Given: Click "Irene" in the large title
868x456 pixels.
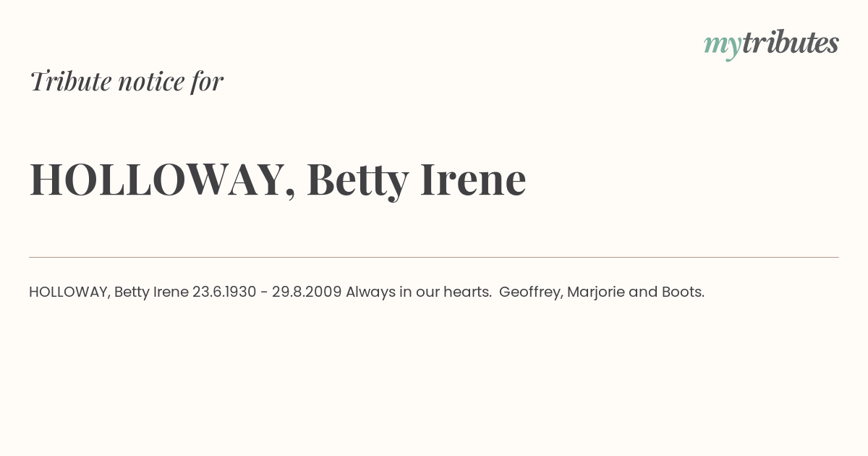Looking at the screenshot, I should [473, 180].
